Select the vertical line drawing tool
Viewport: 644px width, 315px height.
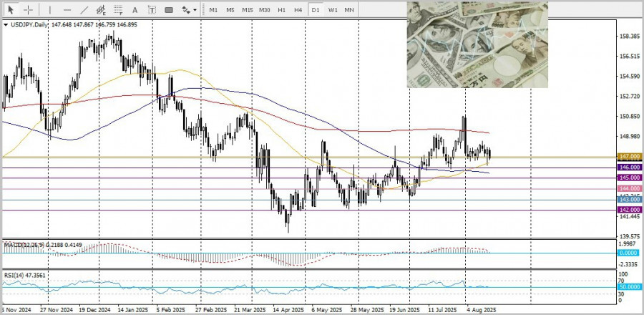[50, 9]
